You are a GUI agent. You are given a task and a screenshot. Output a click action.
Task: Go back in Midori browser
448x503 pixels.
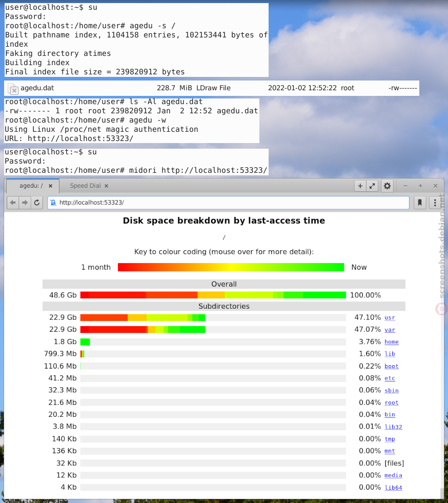click(x=13, y=203)
